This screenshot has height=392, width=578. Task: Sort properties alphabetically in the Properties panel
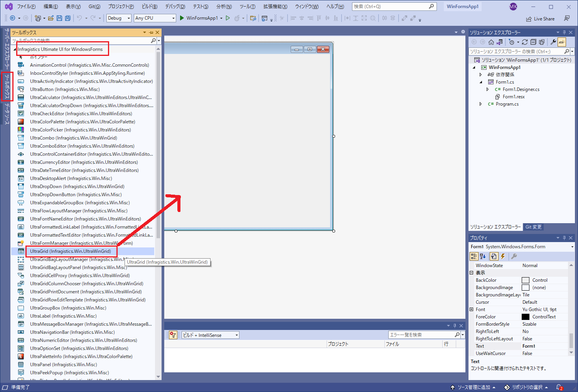(482, 256)
